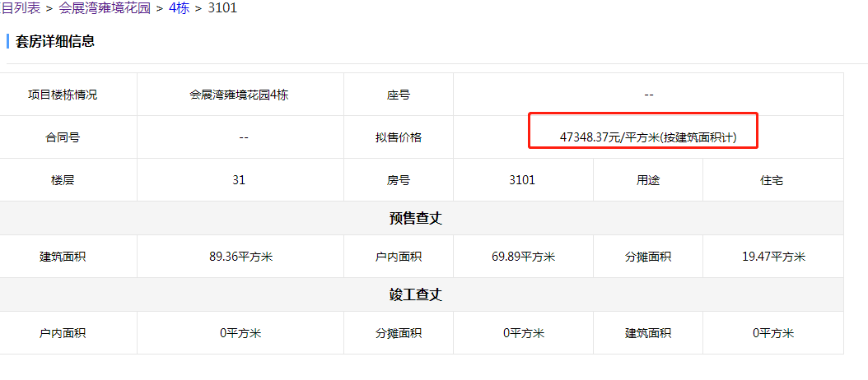The width and height of the screenshot is (868, 380).
Task: Select the 3101 breadcrumb text
Action: [222, 8]
